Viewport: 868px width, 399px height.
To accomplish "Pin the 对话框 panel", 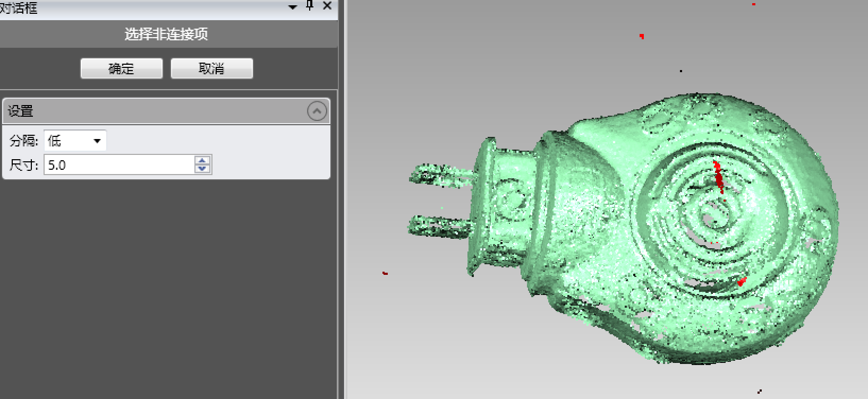I will [310, 6].
